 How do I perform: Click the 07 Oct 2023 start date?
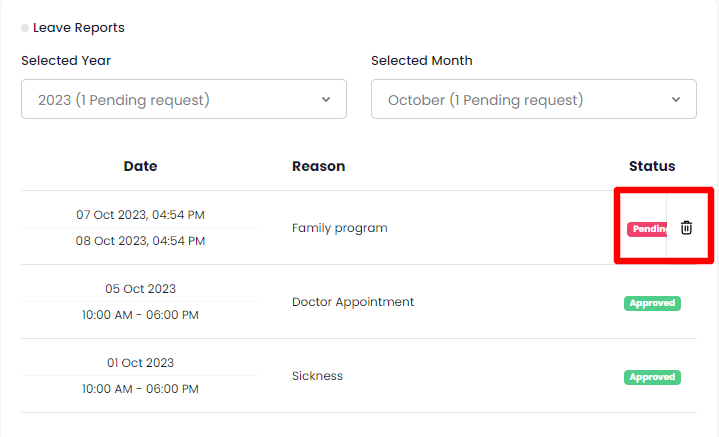click(140, 215)
